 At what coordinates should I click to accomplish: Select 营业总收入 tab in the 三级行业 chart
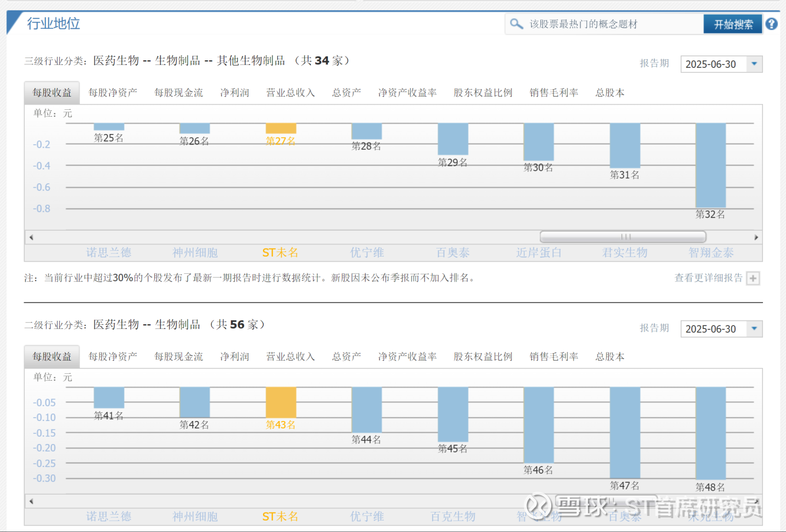(291, 93)
